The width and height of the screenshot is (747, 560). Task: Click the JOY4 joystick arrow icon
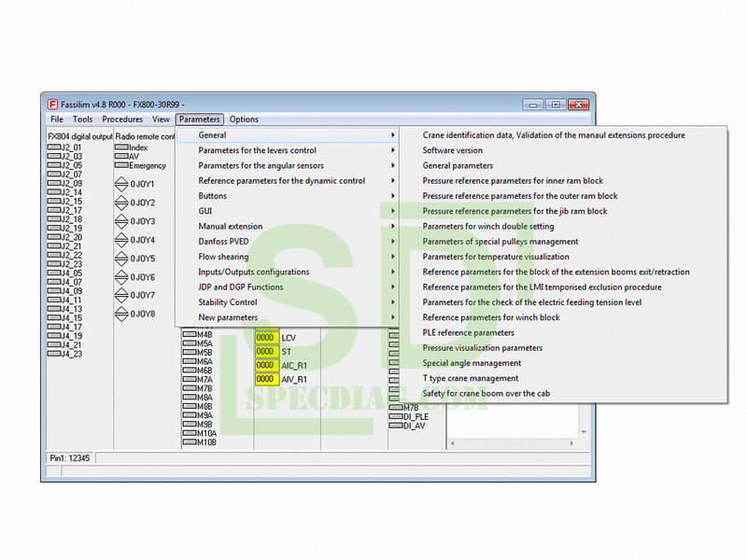(x=121, y=240)
